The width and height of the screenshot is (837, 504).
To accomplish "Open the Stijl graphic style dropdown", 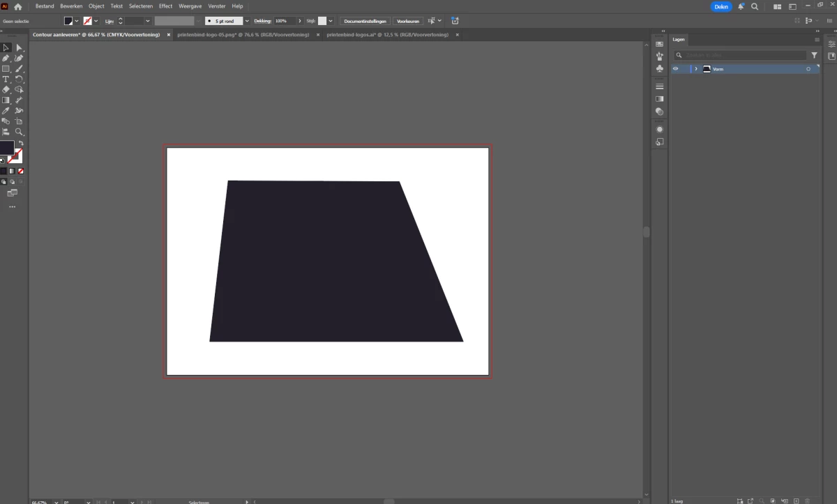I will point(331,21).
